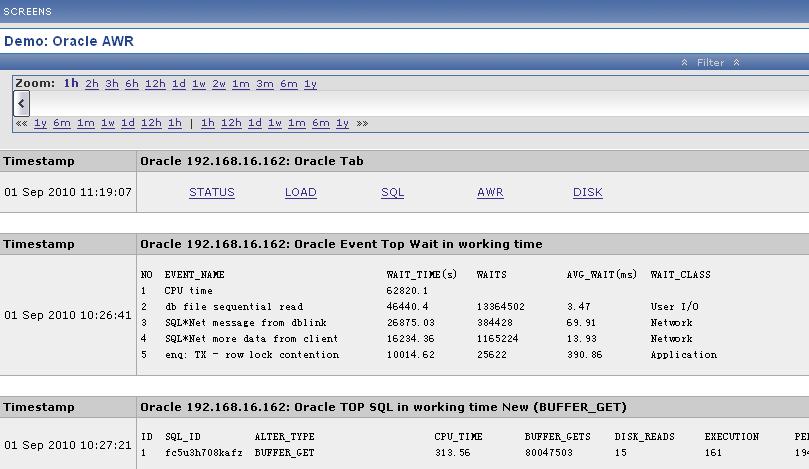Move back 12h in navigation row

click(x=151, y=123)
